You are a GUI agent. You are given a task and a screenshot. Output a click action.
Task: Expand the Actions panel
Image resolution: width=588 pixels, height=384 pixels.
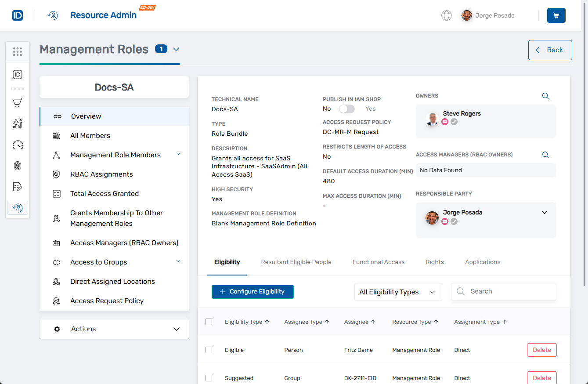pyautogui.click(x=114, y=329)
